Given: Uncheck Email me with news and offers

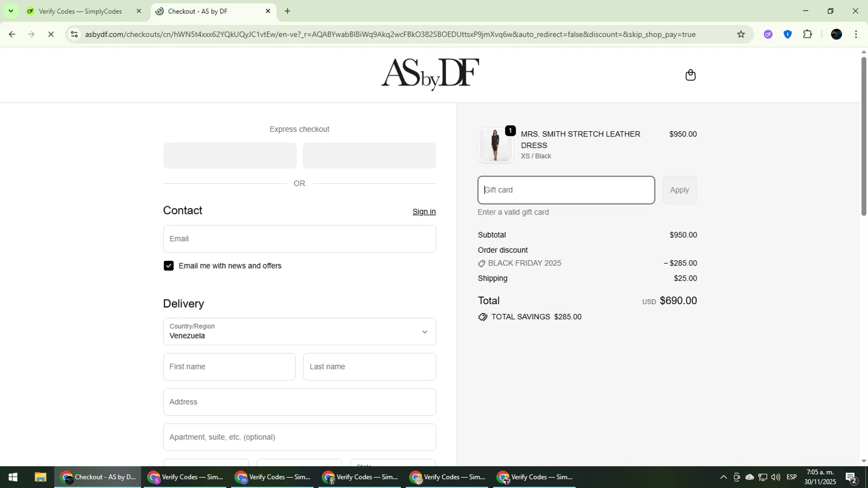Looking at the screenshot, I should [x=168, y=266].
